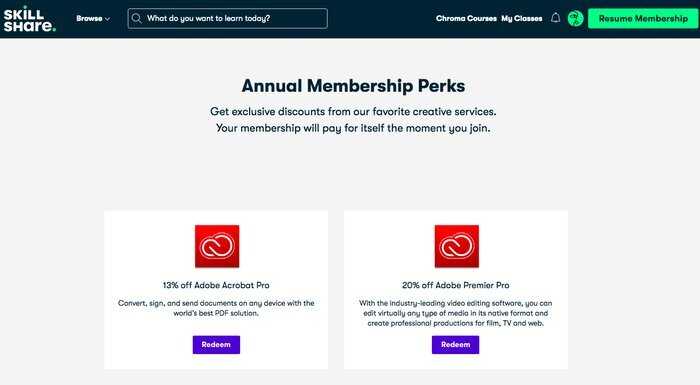Click the Browse chevron arrow
Image resolution: width=700 pixels, height=385 pixels.
tap(107, 19)
